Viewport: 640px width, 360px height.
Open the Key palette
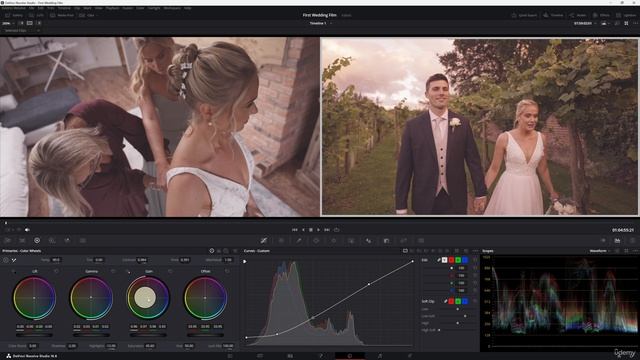[x=386, y=240]
